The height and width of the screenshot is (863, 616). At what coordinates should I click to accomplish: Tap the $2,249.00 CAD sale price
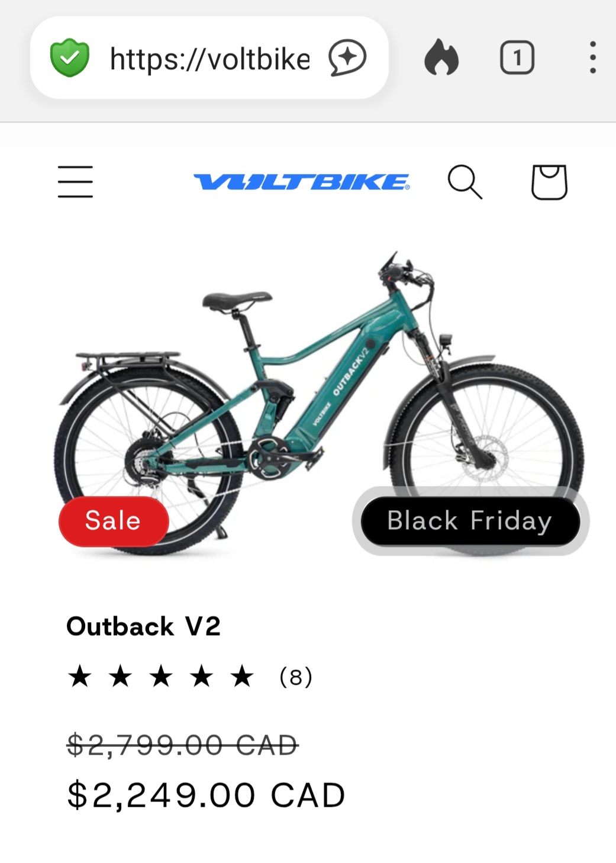tap(206, 794)
